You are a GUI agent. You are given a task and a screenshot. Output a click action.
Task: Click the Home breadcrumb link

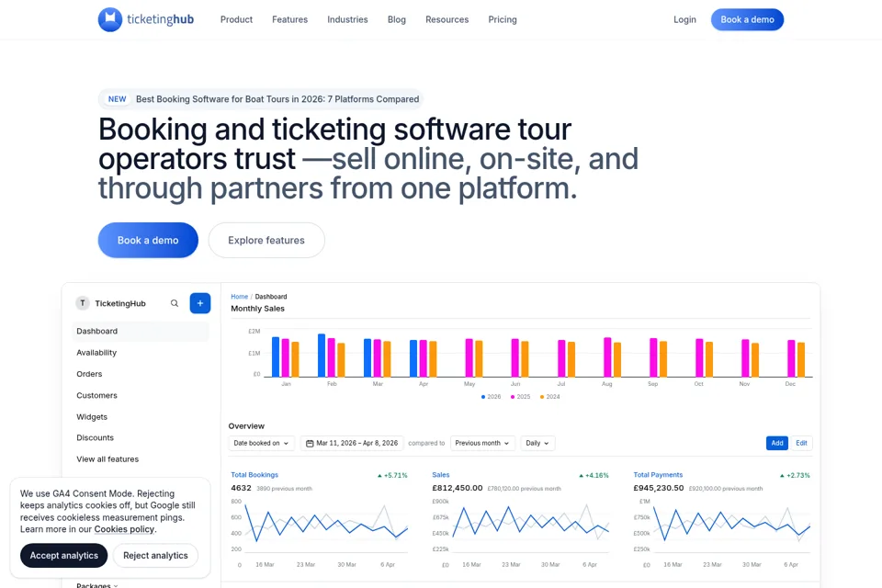239,297
